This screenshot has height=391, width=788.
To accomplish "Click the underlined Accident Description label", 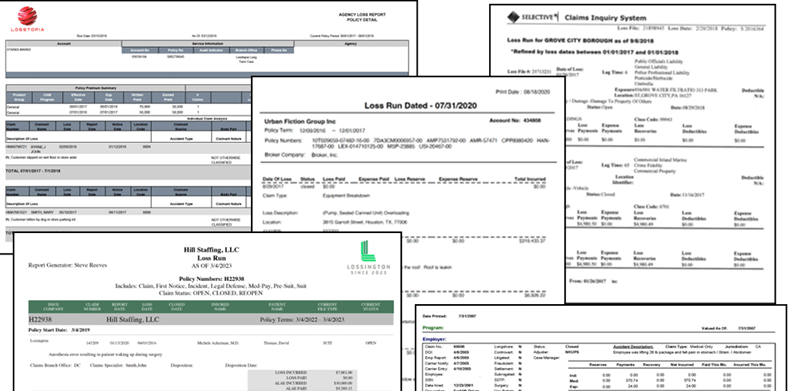I will click(x=633, y=347).
